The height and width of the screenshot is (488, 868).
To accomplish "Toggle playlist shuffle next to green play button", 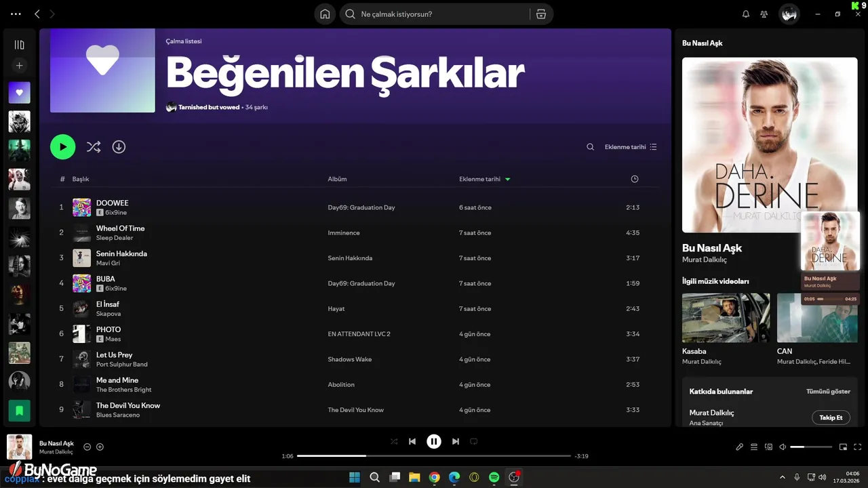I will (x=94, y=146).
